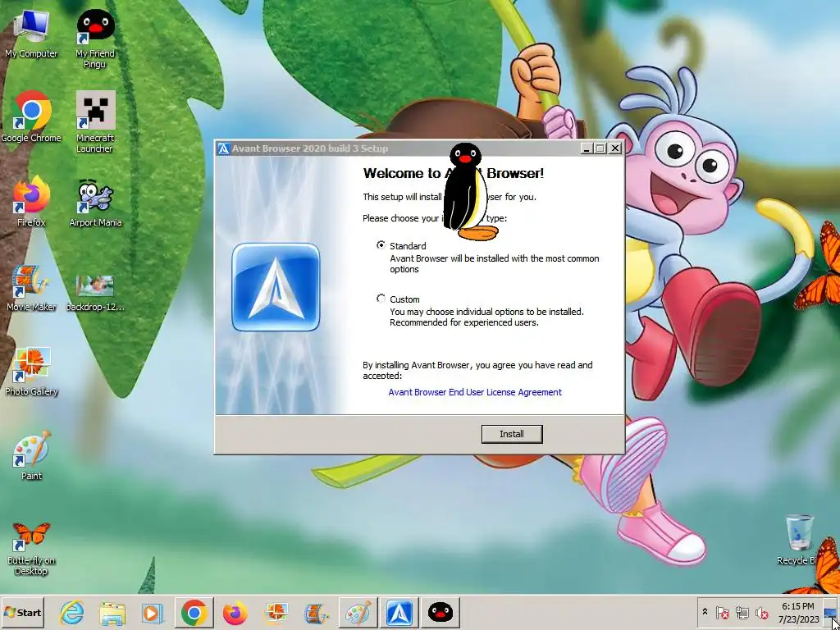Click the Show desktop button at taskbar end
The image size is (840, 630).
(x=832, y=612)
